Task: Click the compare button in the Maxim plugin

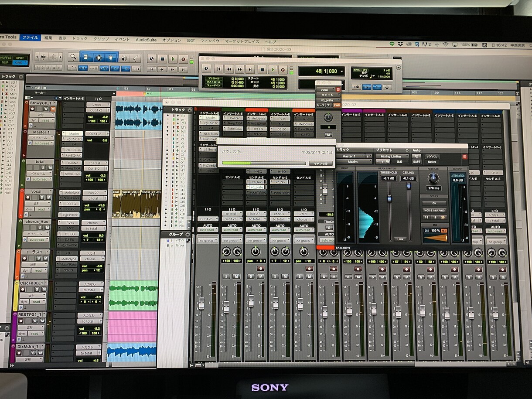Action: [400, 162]
